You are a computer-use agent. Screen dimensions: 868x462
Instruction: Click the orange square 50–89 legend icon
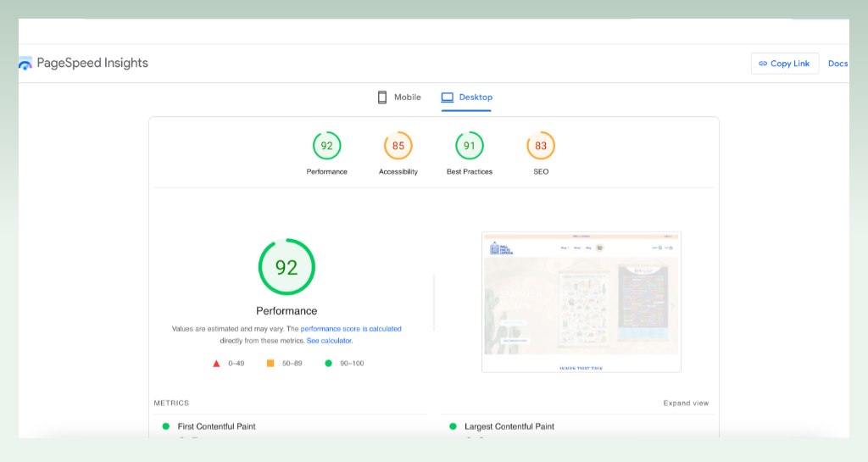click(270, 364)
